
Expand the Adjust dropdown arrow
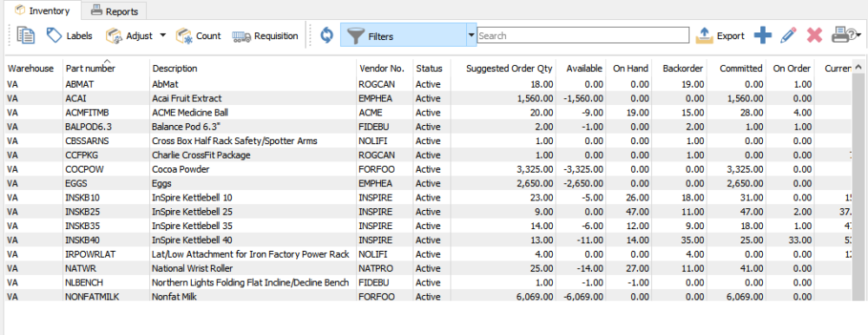pyautogui.click(x=163, y=36)
